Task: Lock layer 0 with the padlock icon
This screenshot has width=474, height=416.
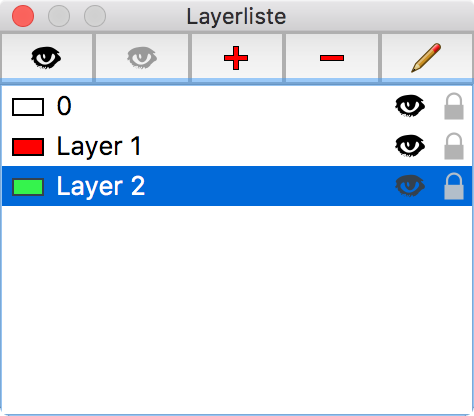Action: pyautogui.click(x=454, y=106)
